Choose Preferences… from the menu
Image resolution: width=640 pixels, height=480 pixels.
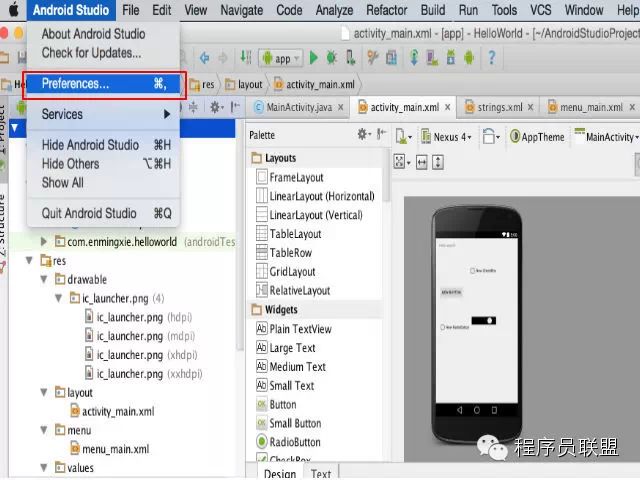click(103, 84)
